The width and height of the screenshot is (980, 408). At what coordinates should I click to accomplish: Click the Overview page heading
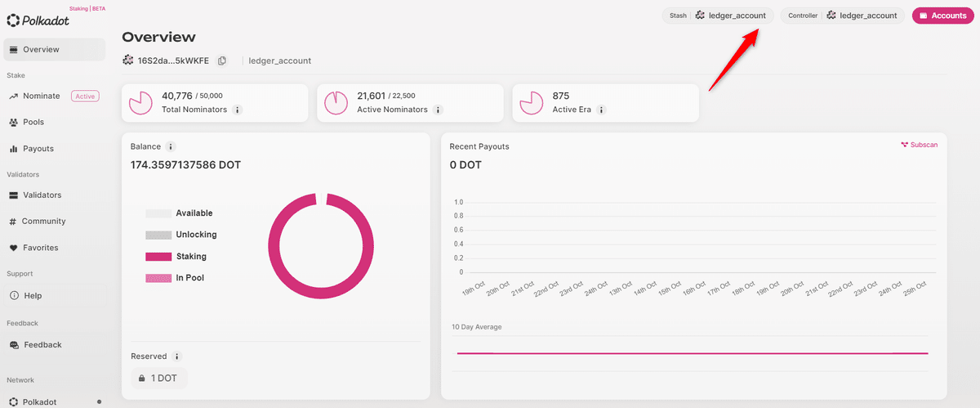coord(158,37)
